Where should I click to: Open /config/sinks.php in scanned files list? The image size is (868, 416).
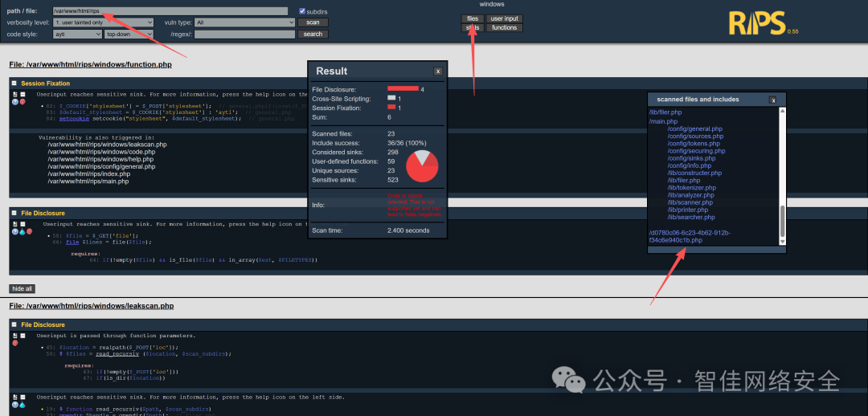point(691,158)
